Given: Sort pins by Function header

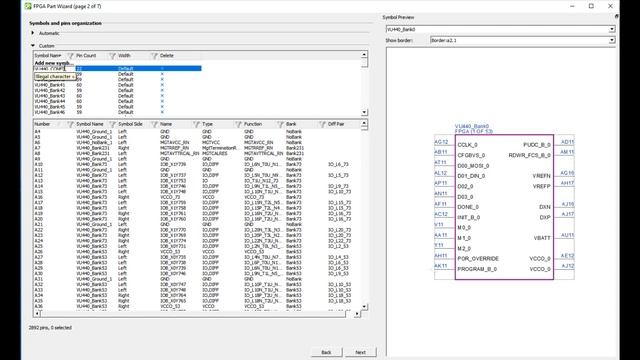Looking at the screenshot, I should coord(253,124).
